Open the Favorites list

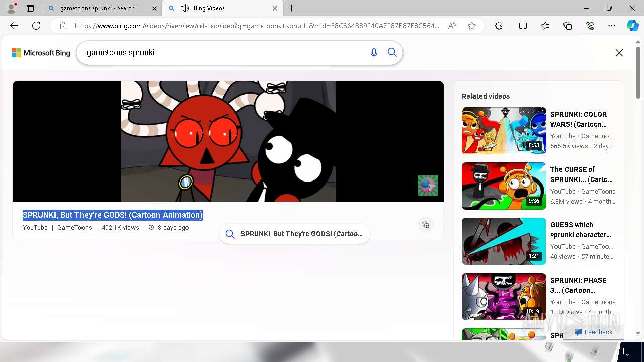[x=545, y=26]
